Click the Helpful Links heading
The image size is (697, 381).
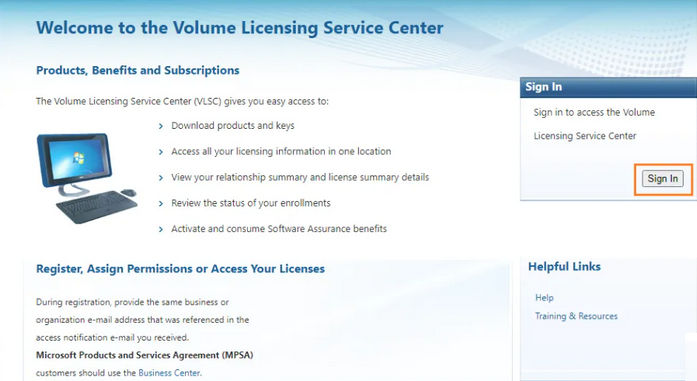tap(565, 267)
